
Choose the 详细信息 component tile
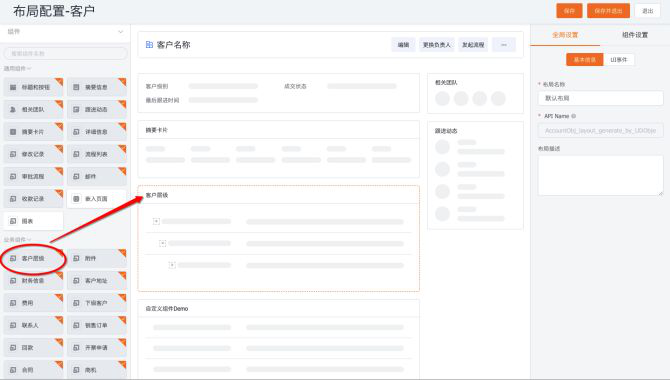point(97,132)
